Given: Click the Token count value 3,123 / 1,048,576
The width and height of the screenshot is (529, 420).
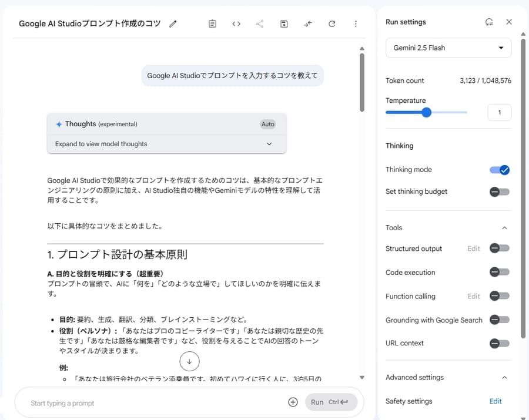Looking at the screenshot, I should (x=486, y=80).
